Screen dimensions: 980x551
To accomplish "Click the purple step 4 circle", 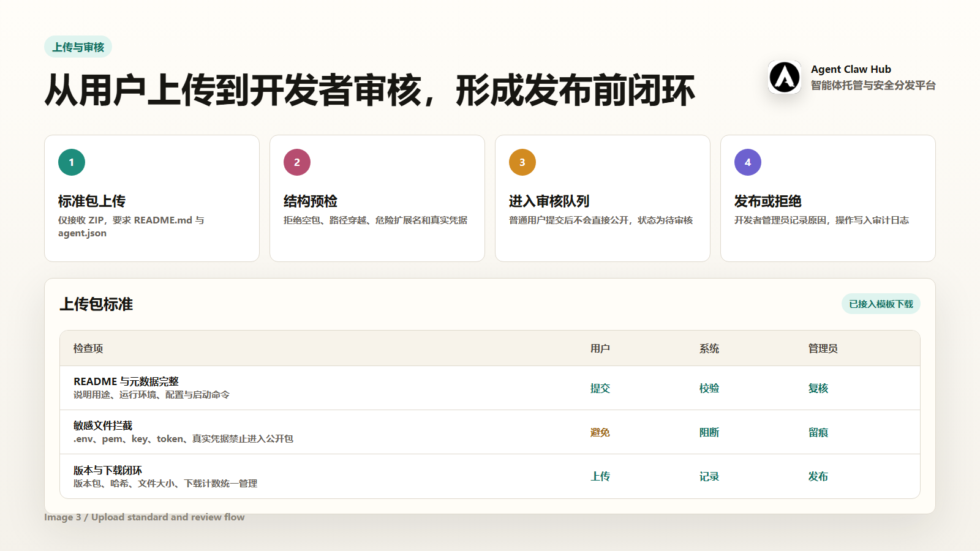I will coord(748,162).
